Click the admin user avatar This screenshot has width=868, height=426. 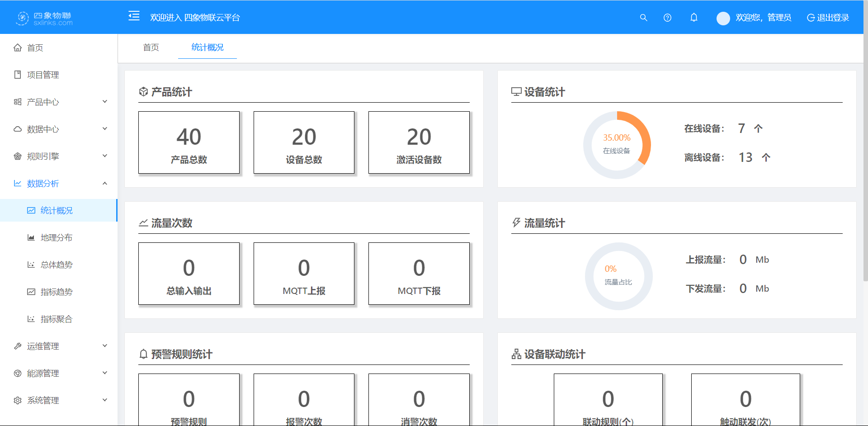(723, 18)
